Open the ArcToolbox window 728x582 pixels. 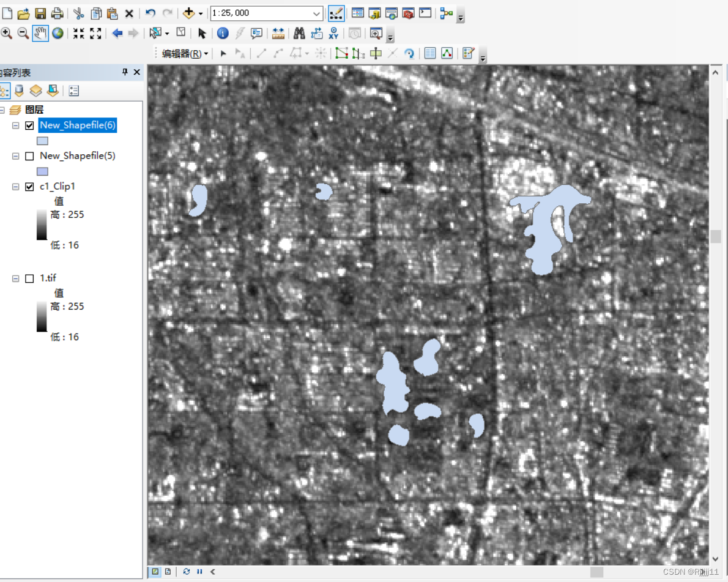pyautogui.click(x=407, y=12)
